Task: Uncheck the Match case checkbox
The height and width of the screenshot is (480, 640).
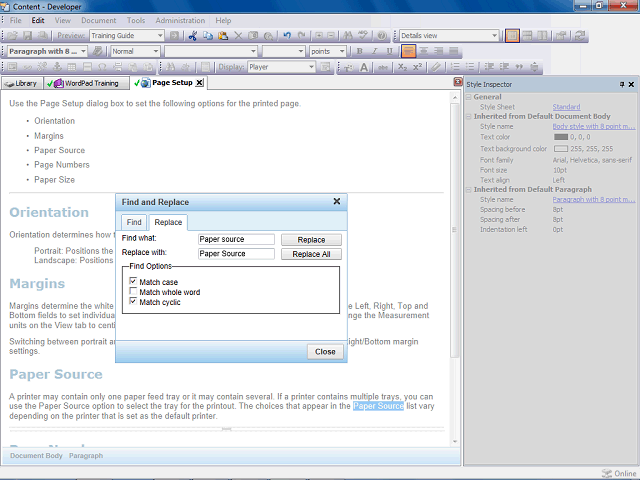Action: tap(133, 281)
